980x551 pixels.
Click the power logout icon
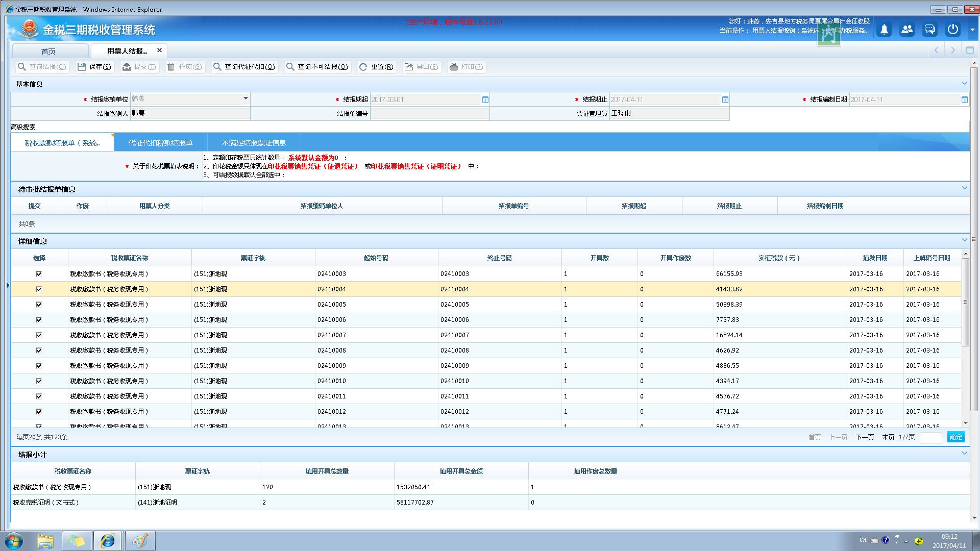coord(953,30)
